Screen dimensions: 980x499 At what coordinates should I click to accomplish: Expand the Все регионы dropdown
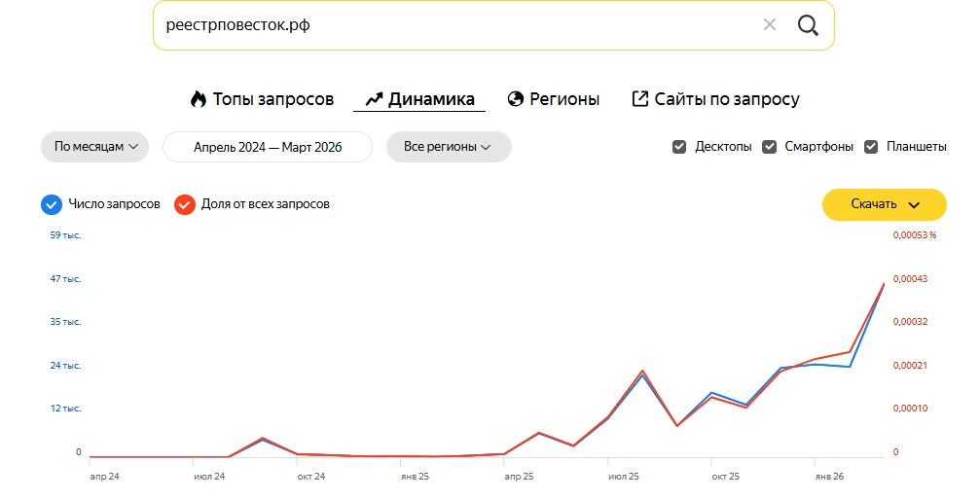click(x=449, y=147)
